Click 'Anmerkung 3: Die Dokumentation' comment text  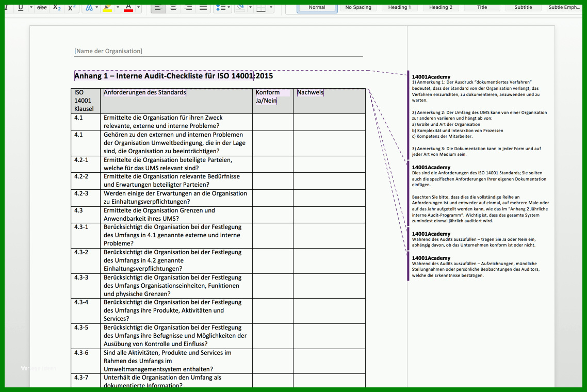(476, 151)
